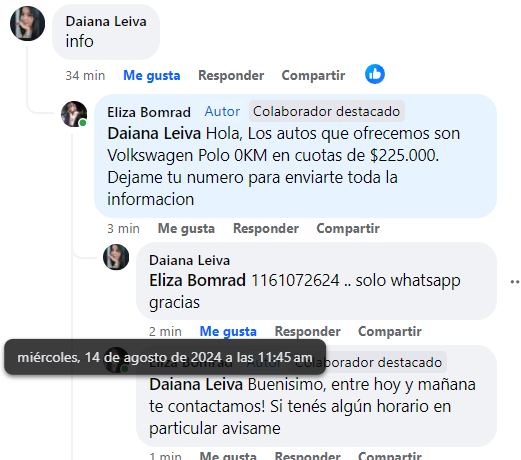Click the '3 min' timestamp
Viewport: 521px width, 460px height.
click(123, 229)
